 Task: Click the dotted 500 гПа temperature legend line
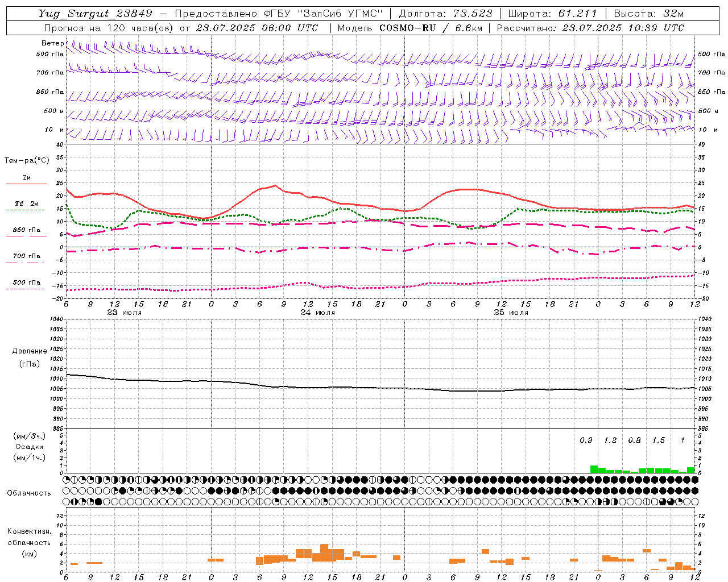(25, 289)
